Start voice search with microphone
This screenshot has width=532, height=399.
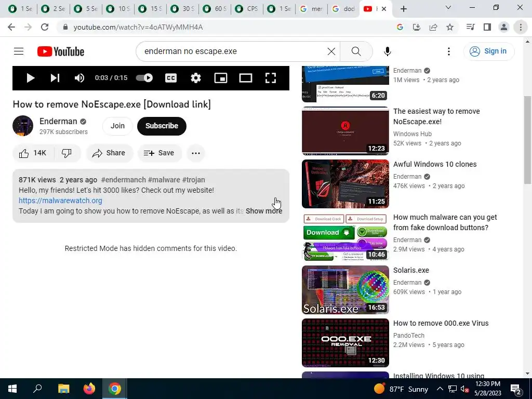point(387,51)
